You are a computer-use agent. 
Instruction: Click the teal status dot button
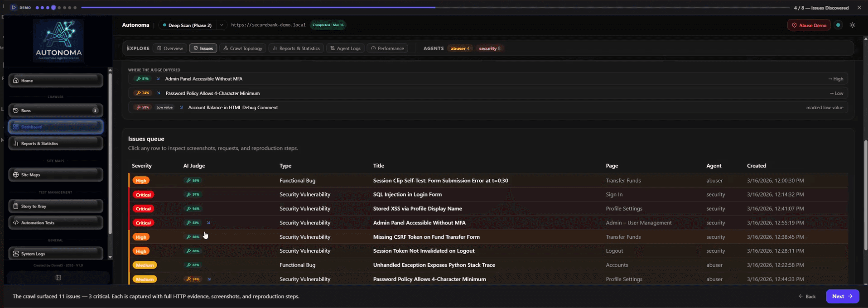(x=838, y=25)
